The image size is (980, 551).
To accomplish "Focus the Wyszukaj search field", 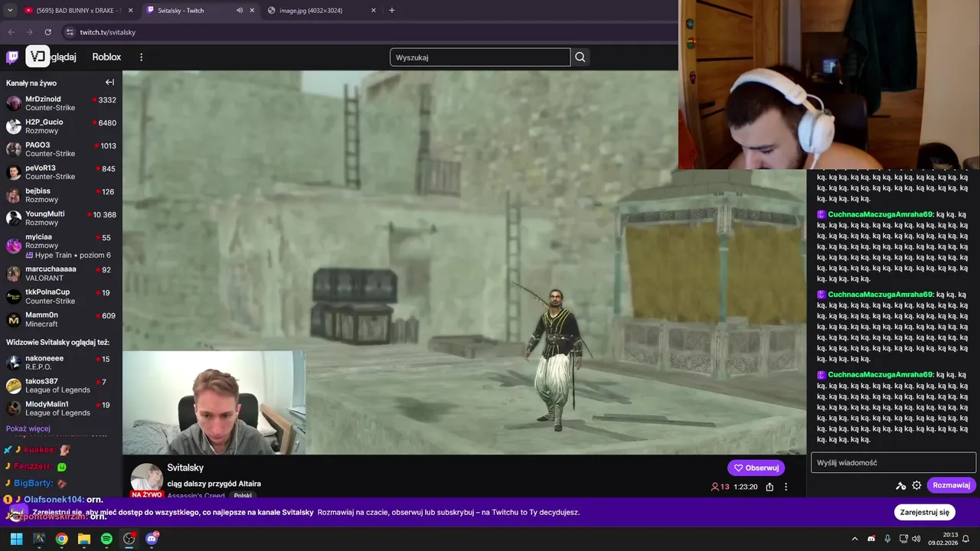I will point(480,57).
